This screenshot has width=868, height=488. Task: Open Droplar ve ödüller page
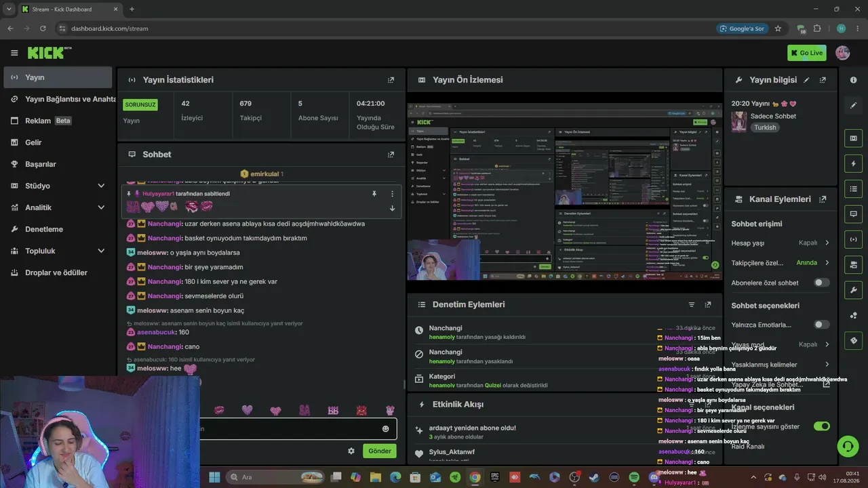coord(58,272)
